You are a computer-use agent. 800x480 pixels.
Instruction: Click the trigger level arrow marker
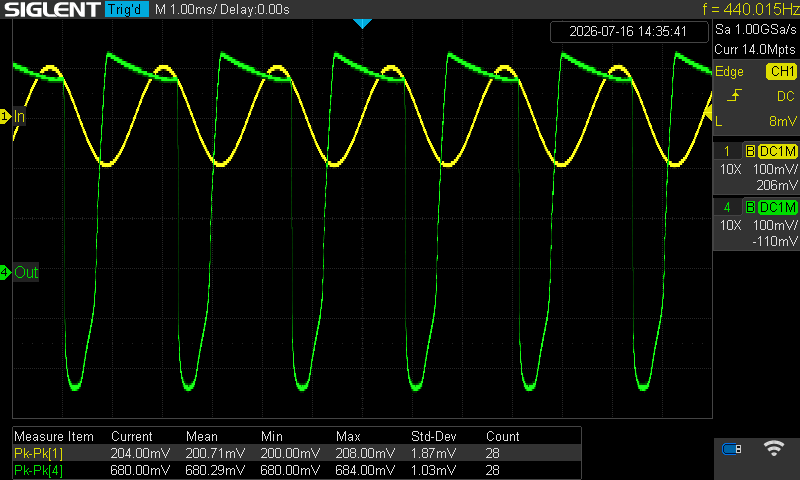pyautogui.click(x=708, y=113)
